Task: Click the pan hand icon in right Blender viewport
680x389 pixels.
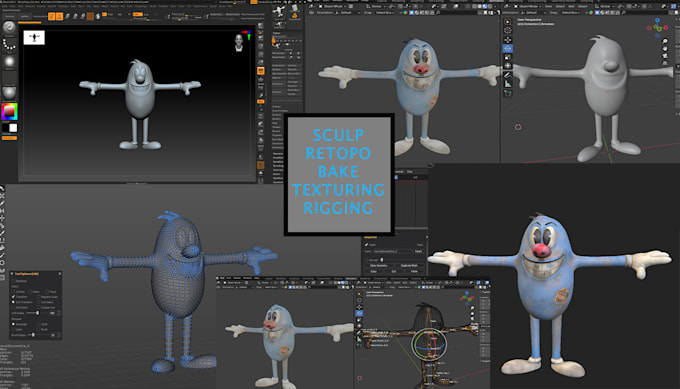Action: point(665,49)
